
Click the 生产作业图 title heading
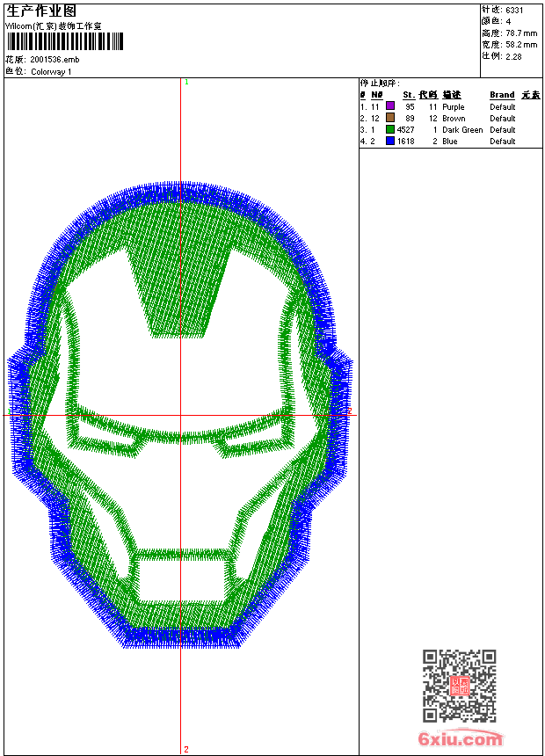coord(41,11)
